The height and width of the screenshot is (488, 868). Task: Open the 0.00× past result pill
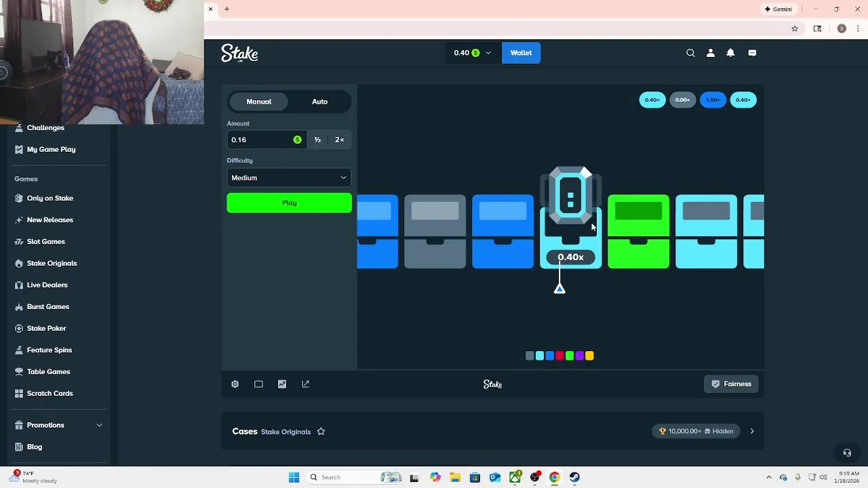click(x=682, y=100)
